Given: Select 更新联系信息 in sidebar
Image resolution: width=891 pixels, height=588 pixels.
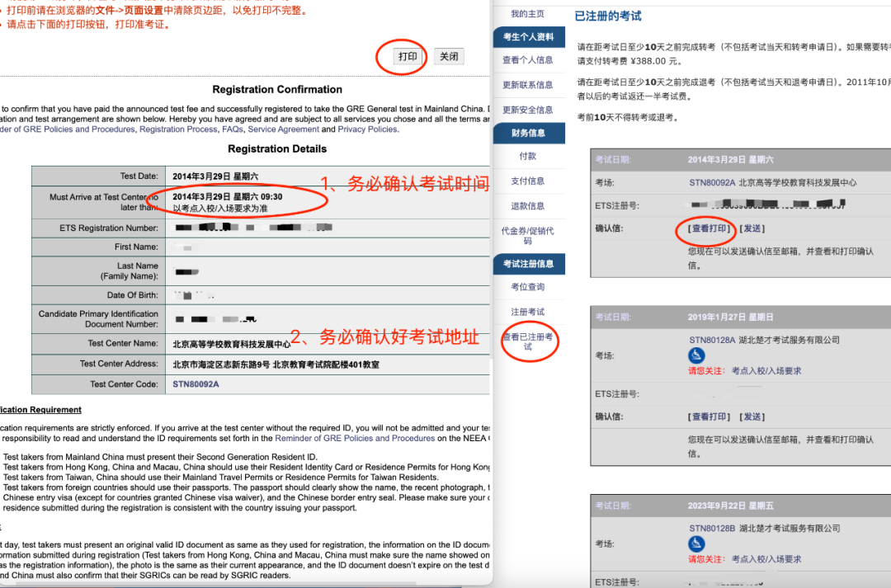Looking at the screenshot, I should click(x=527, y=85).
